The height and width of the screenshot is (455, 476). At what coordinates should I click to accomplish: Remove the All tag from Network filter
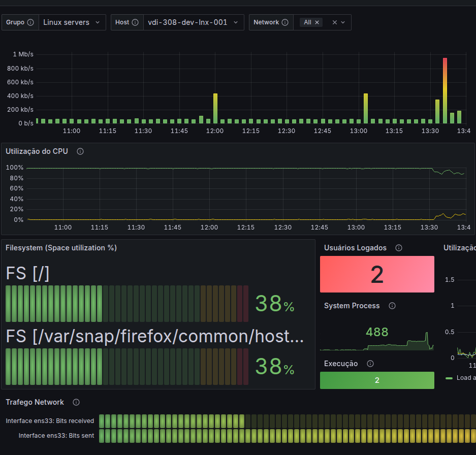pos(316,22)
